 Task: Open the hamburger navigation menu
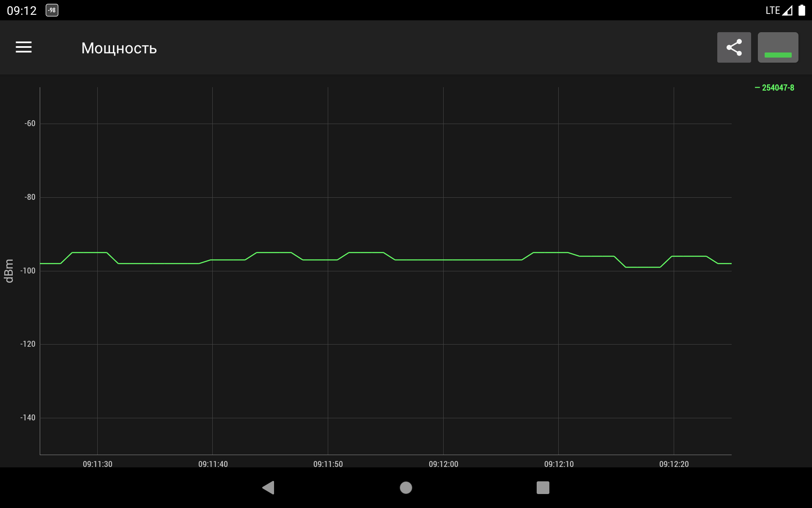[x=24, y=47]
